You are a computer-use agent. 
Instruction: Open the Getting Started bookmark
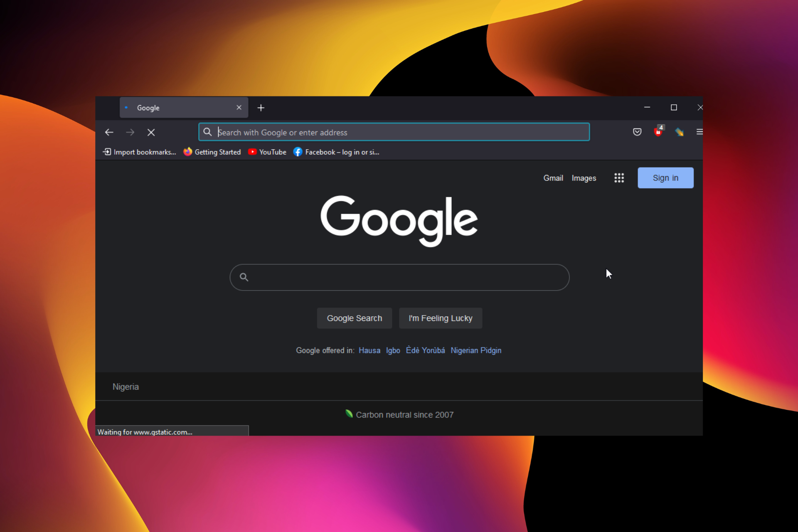tap(212, 152)
